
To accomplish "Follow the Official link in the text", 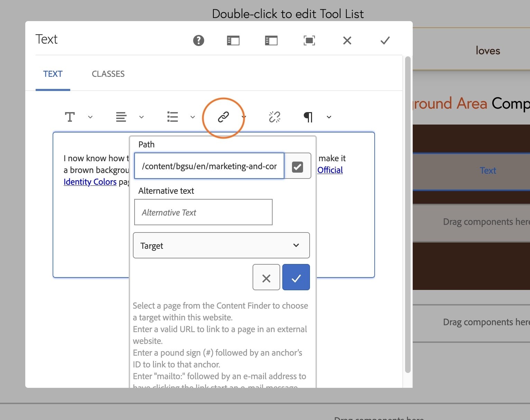I will [x=330, y=170].
